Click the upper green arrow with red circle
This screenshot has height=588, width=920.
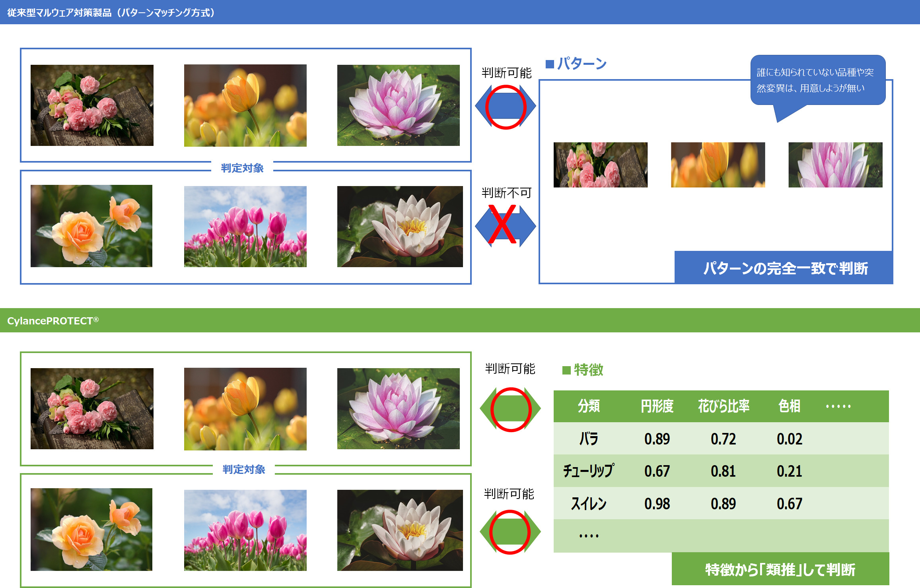[510, 409]
